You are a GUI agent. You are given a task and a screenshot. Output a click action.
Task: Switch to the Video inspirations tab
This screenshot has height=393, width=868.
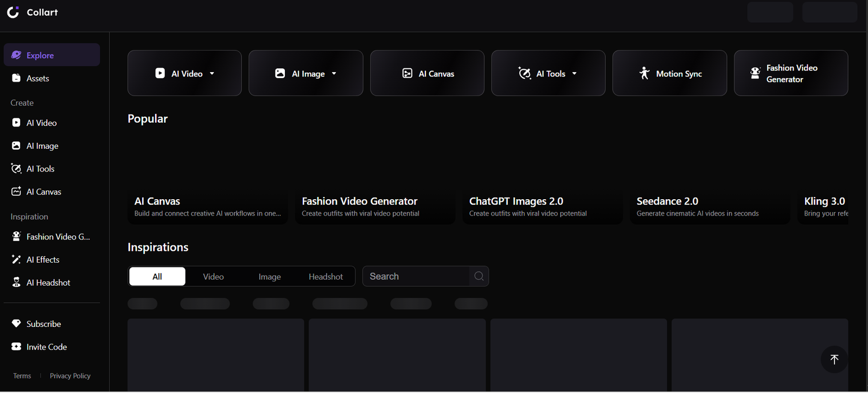213,276
